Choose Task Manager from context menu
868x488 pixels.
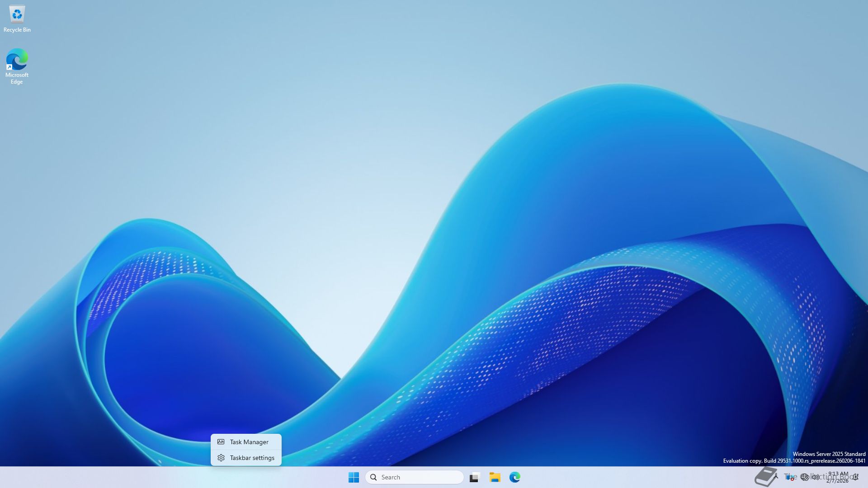pos(249,442)
